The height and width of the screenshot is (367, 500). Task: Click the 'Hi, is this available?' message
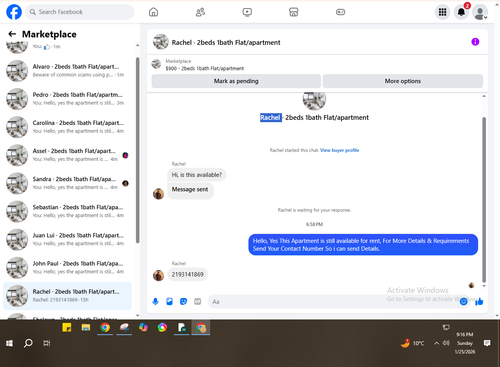(197, 175)
